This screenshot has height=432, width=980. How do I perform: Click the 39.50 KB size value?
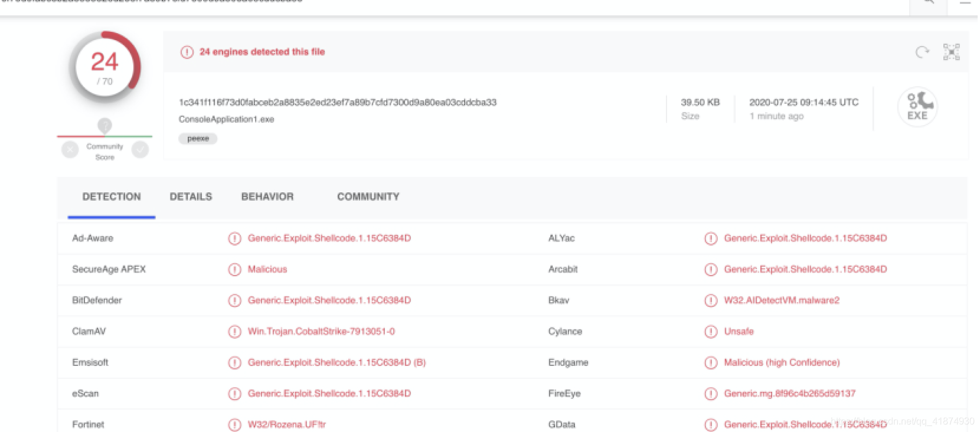[700, 102]
